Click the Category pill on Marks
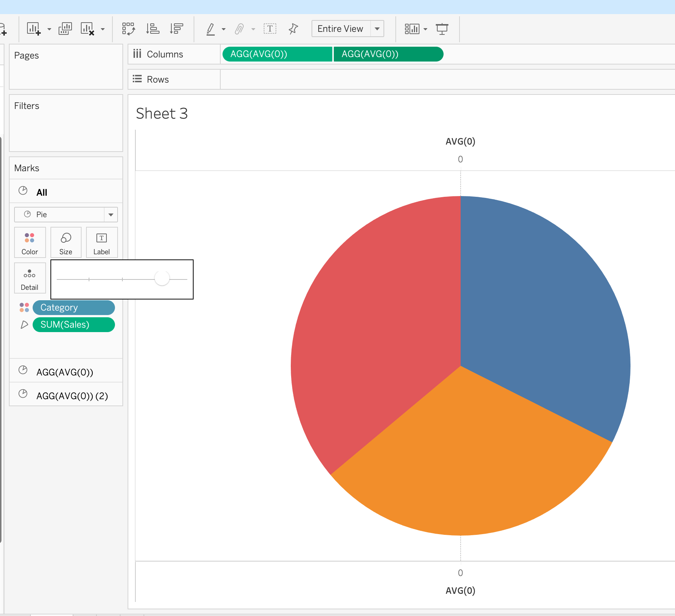Viewport: 675px width, 616px height. [x=74, y=308]
